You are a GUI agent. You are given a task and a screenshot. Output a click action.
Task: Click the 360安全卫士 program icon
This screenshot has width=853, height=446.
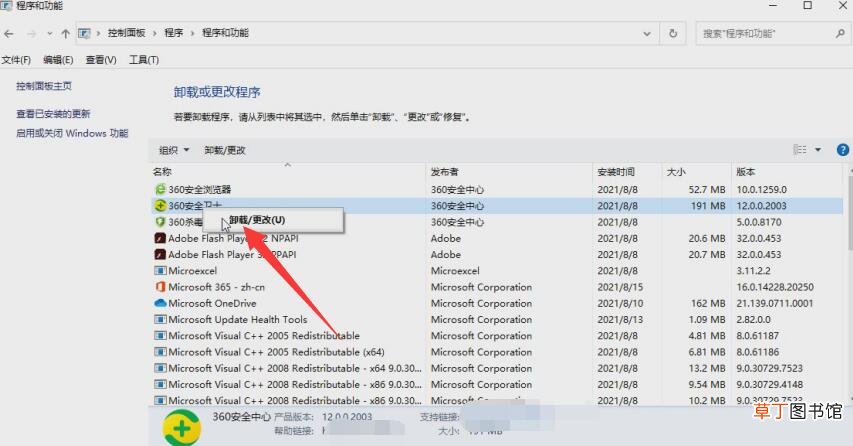click(x=160, y=206)
